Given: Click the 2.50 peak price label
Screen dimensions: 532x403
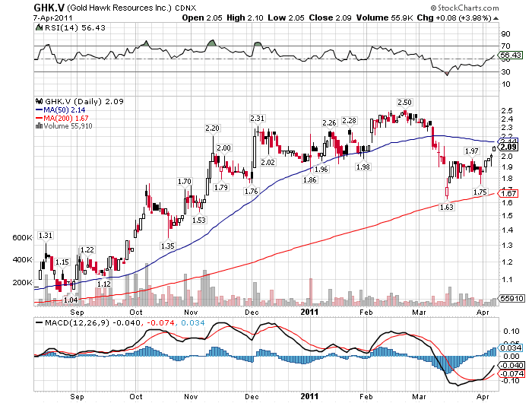Looking at the screenshot, I should pyautogui.click(x=404, y=102).
